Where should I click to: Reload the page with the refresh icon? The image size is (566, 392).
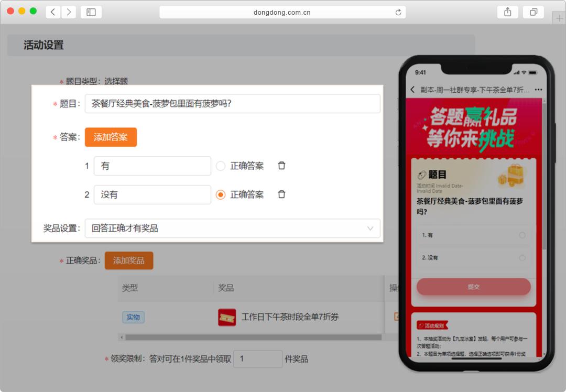click(398, 12)
